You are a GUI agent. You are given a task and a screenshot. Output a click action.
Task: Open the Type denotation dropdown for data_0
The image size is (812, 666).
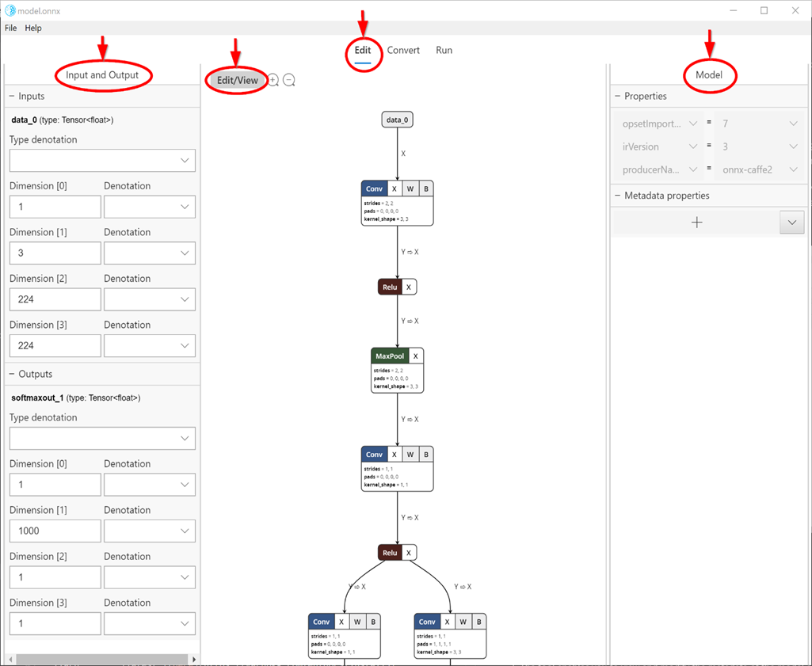click(102, 161)
